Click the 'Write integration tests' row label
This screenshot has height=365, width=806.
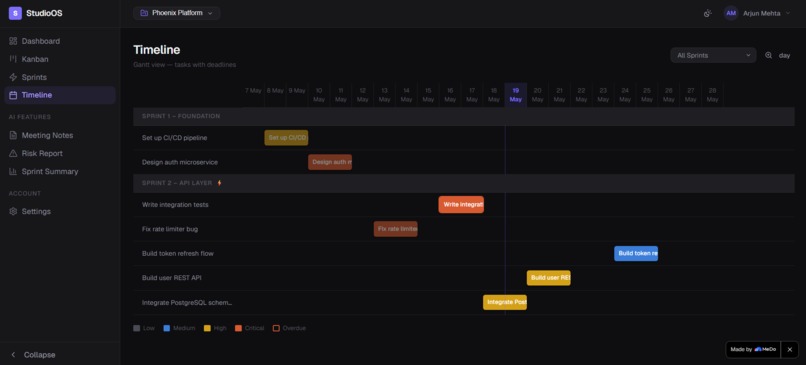tap(175, 205)
